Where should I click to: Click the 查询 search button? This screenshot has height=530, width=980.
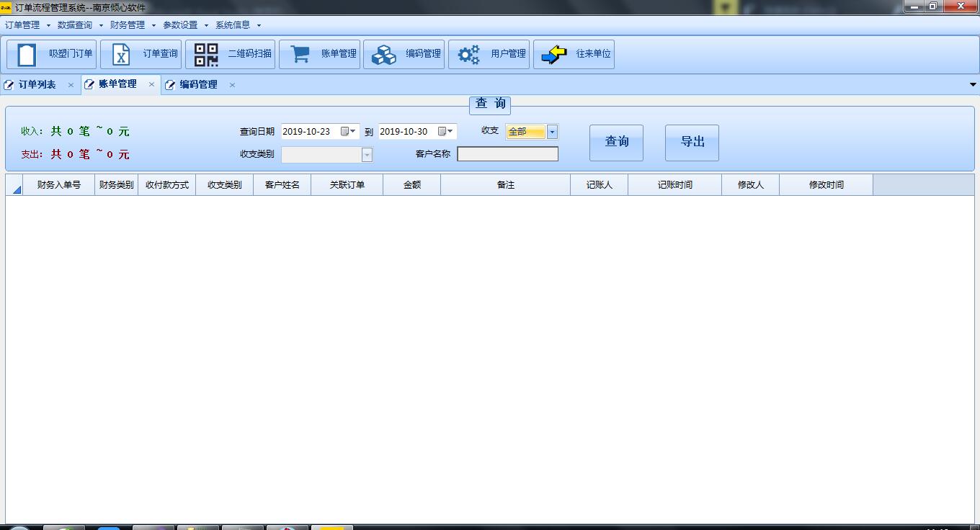tap(616, 143)
